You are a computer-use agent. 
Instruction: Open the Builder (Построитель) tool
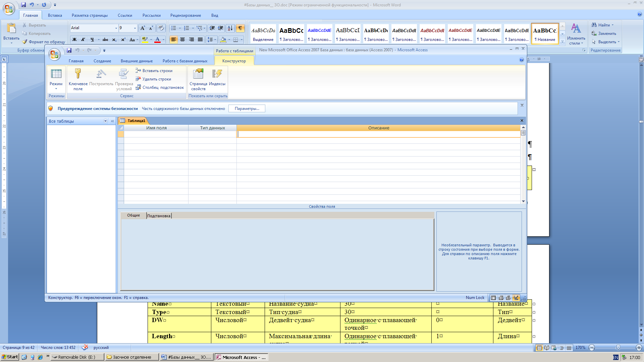point(101,77)
